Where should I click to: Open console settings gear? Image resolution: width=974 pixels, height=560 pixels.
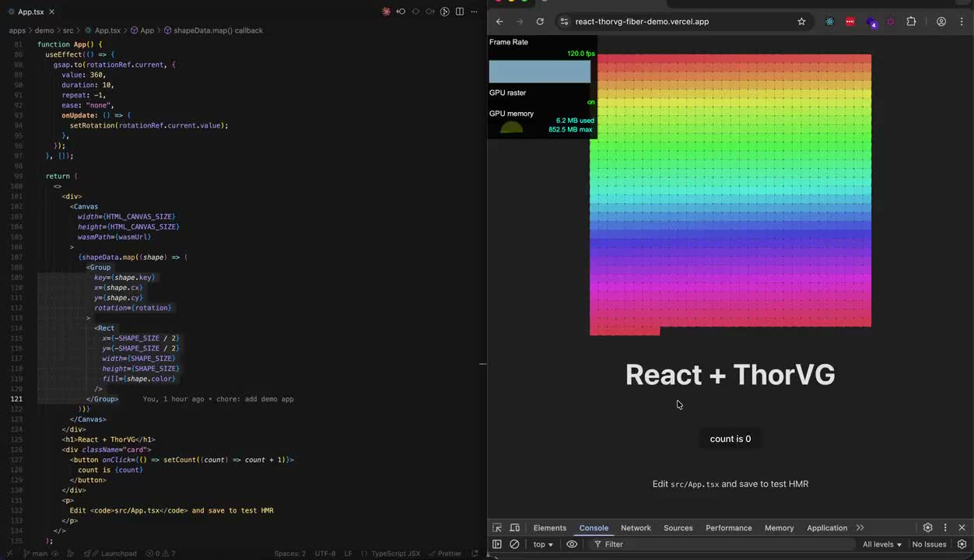click(962, 544)
